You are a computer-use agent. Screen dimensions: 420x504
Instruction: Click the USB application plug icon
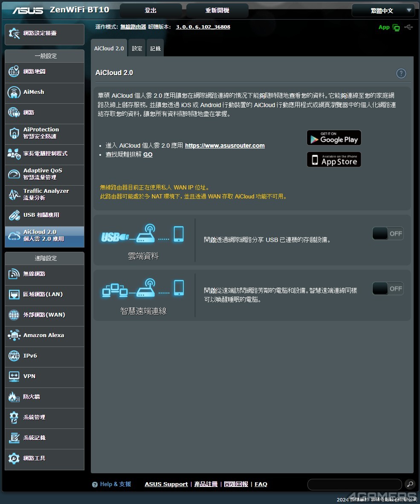(14, 215)
